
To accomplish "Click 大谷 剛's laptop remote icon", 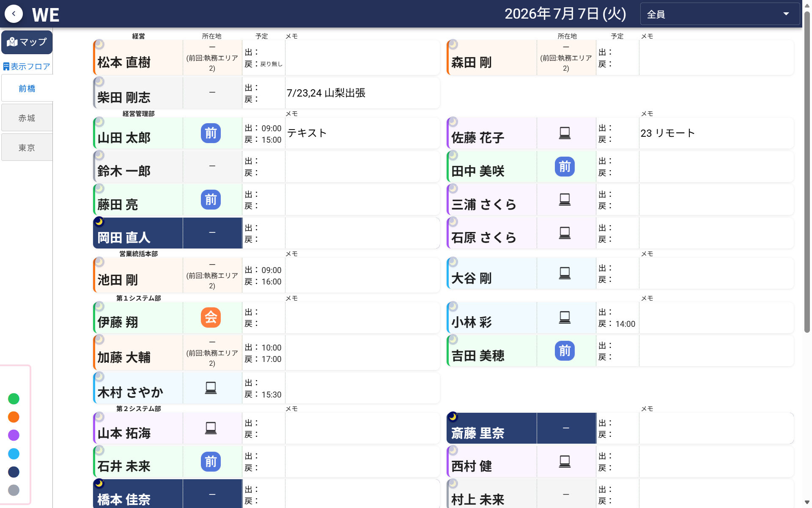I will pos(565,273).
